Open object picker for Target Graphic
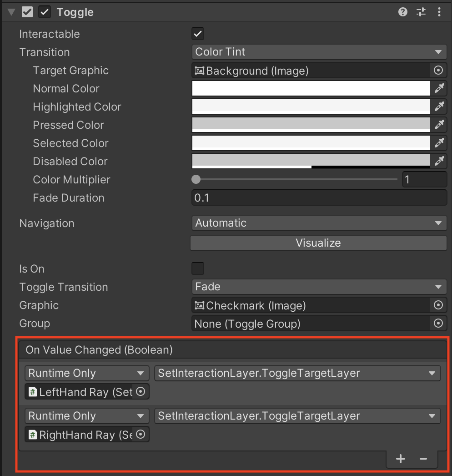 [x=438, y=71]
